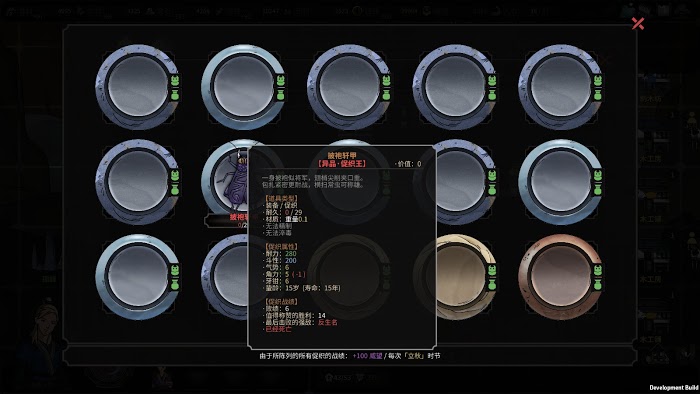700x394 pixels.
Task: Close the cricket display panel with red X
Action: pyautogui.click(x=638, y=24)
